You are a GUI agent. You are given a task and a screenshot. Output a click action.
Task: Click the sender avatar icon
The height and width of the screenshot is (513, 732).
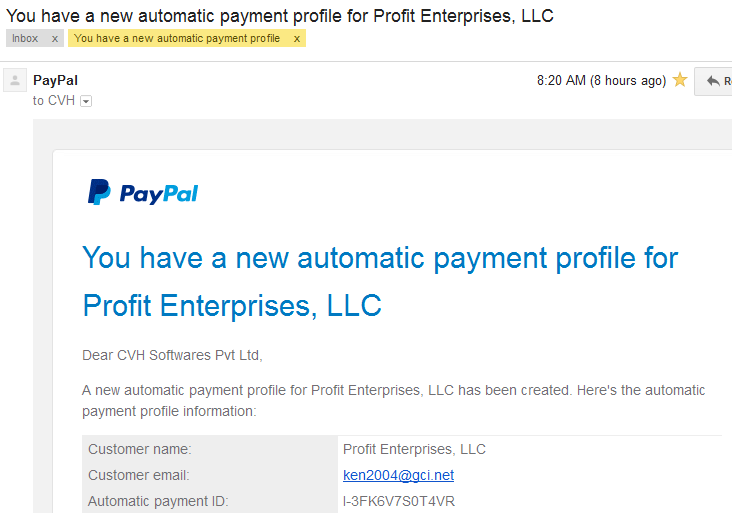(15, 80)
